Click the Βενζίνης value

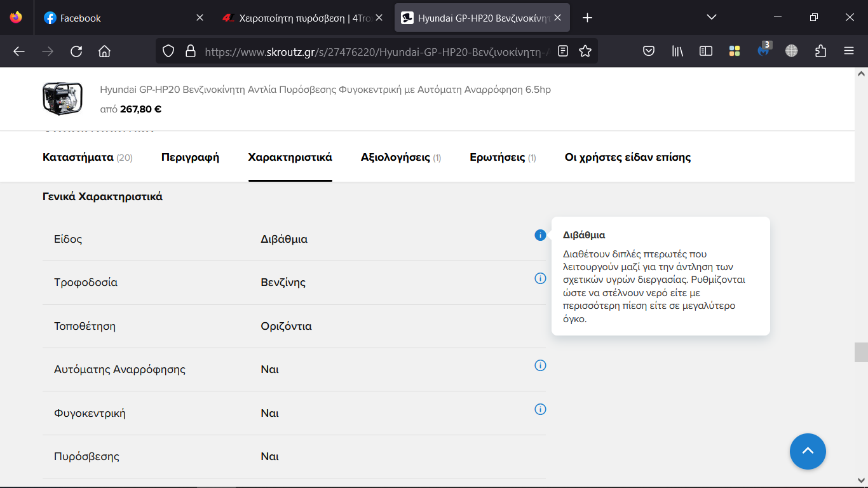tap(283, 282)
